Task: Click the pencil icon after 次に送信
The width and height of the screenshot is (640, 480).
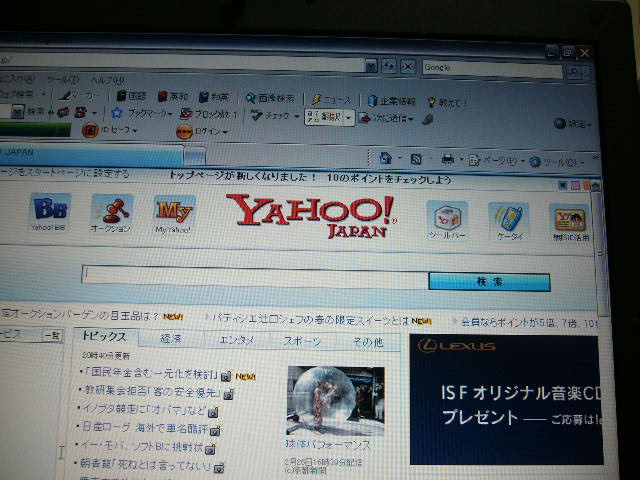Action: (x=427, y=119)
